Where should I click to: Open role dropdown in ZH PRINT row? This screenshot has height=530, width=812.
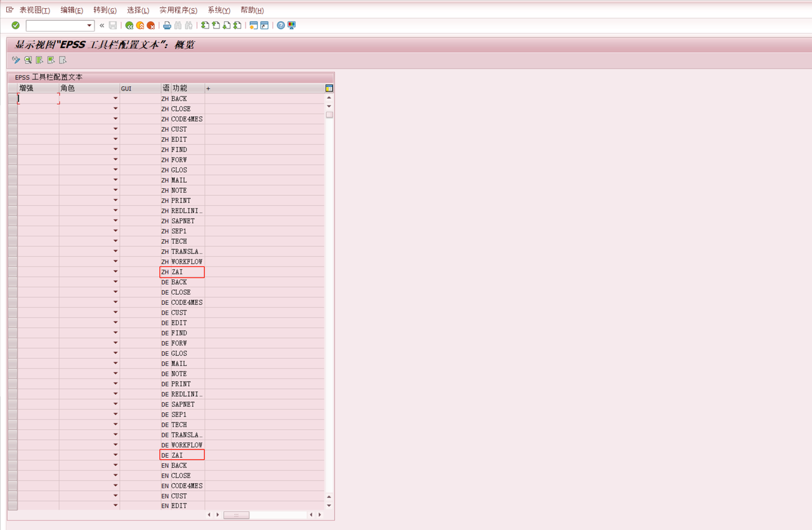point(115,200)
